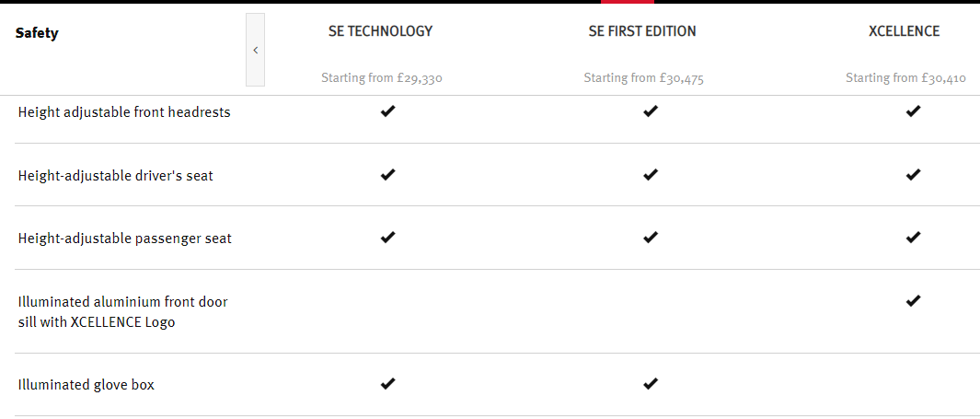Click SE First Edition checkmark for front headrests
Viewport: 980px width, 419px height.
tap(651, 111)
